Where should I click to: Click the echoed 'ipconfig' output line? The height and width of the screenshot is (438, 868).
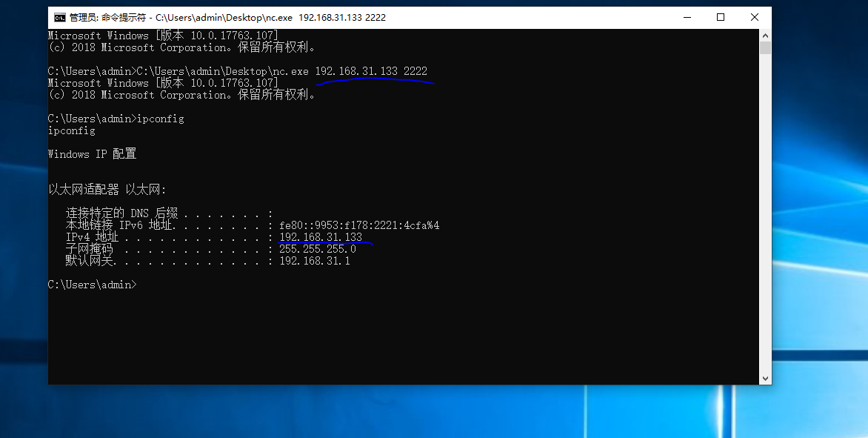point(71,130)
